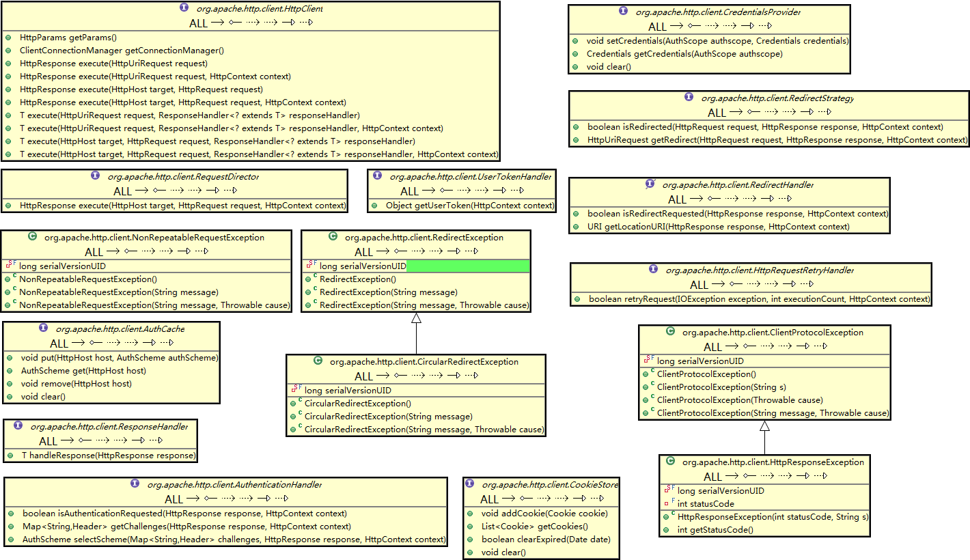Click the solid generalization arrow in AuthCache box
Viewport: 970px width, 560px height.
148,342
